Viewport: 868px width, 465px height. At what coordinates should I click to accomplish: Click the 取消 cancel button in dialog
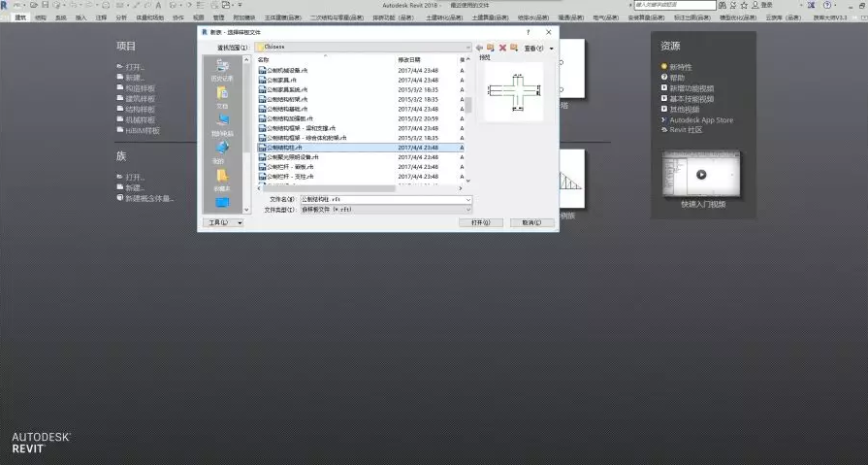532,223
